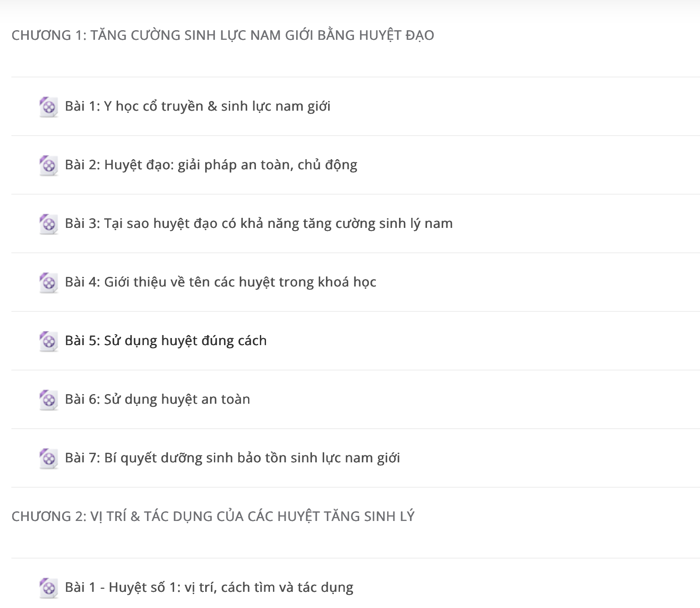Click the lesson row containing Bài 5
The image size is (700, 608).
356,341
